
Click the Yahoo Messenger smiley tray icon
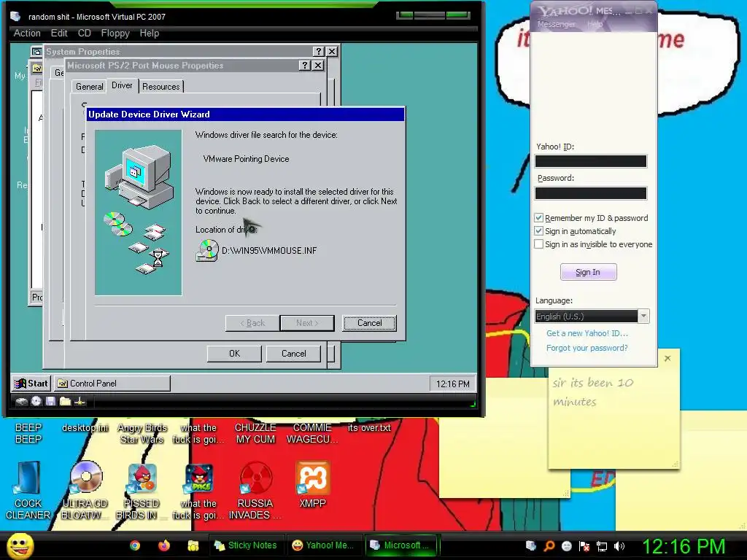tap(566, 545)
